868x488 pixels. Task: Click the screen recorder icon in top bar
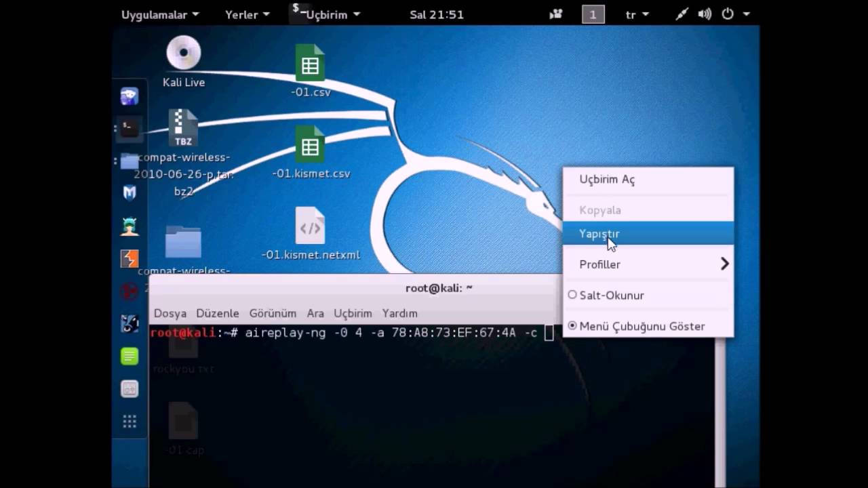[x=556, y=14]
